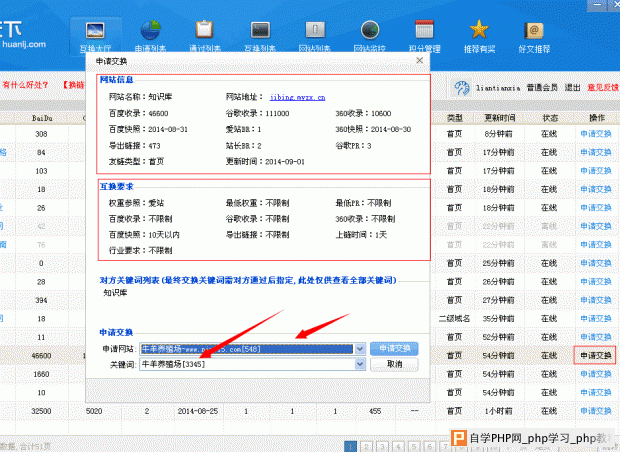Click 申请交换 in the 8分钟前 row
The image size is (620, 452).
pyautogui.click(x=595, y=134)
